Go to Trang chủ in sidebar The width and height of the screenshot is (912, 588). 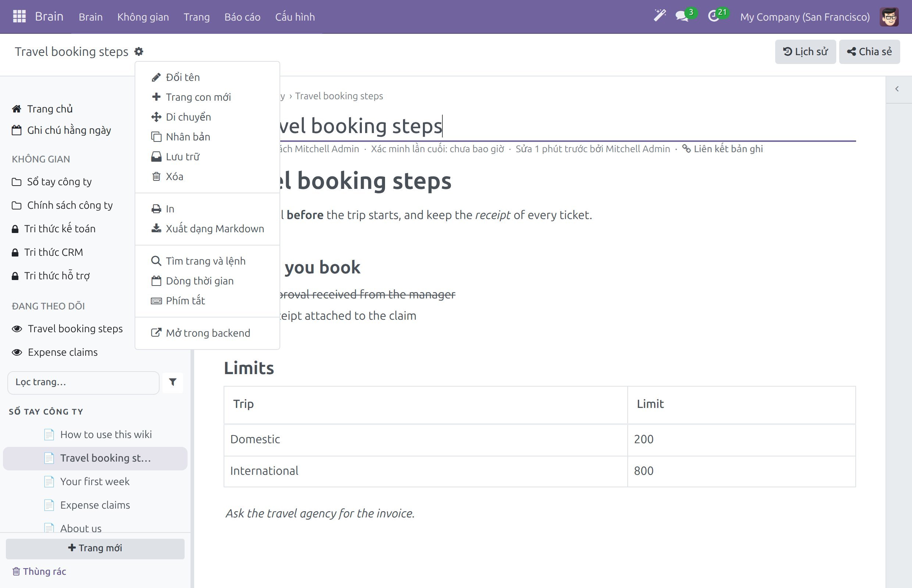(42, 109)
